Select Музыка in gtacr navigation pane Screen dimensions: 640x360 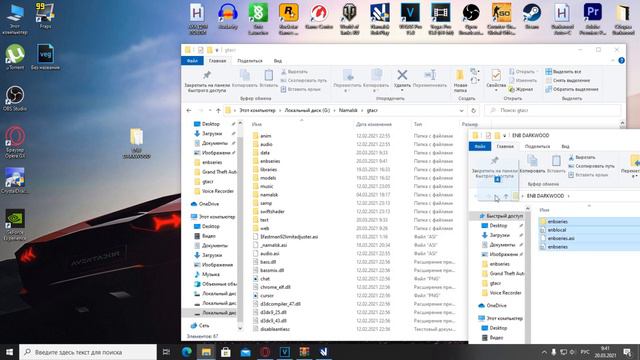coord(210,274)
